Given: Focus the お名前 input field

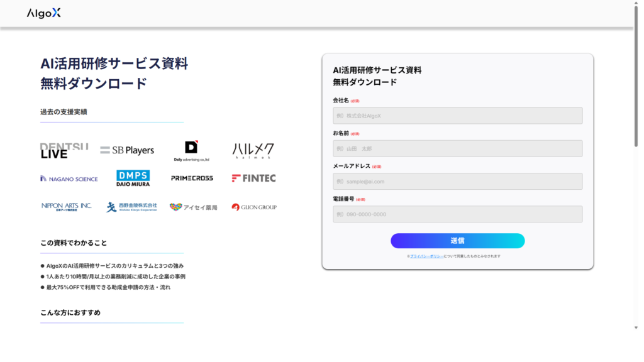Looking at the screenshot, I should pos(457,148).
